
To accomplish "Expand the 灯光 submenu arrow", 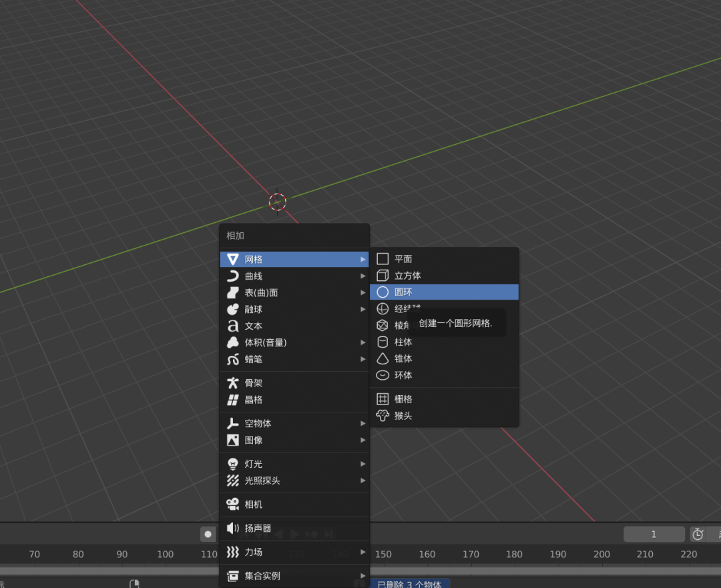I will (x=363, y=464).
